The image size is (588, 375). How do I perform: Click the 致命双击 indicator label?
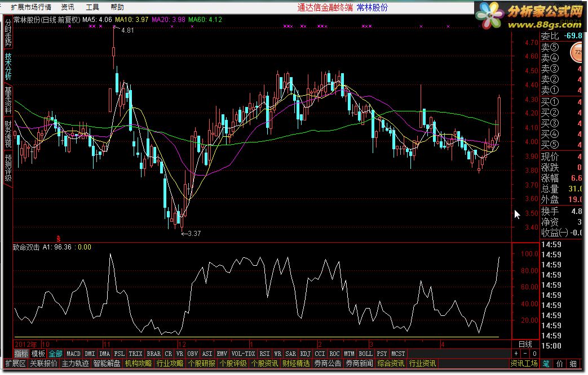(x=26, y=247)
